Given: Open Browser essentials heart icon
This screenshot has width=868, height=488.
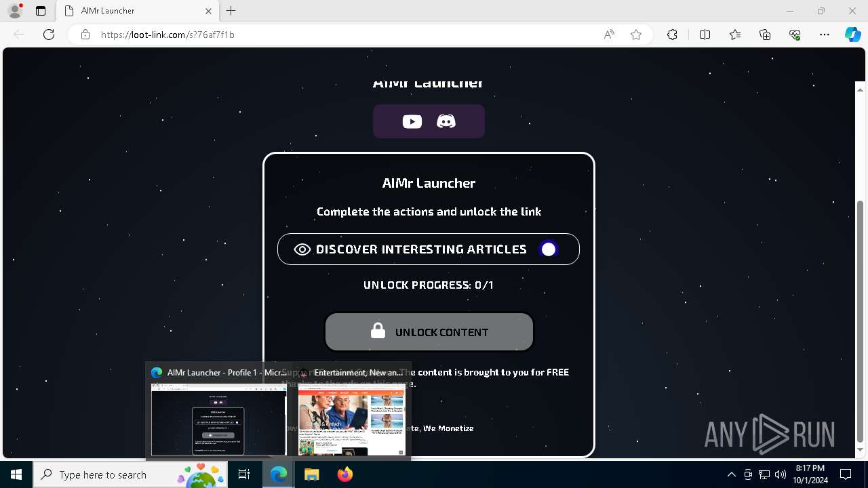Looking at the screenshot, I should (795, 35).
